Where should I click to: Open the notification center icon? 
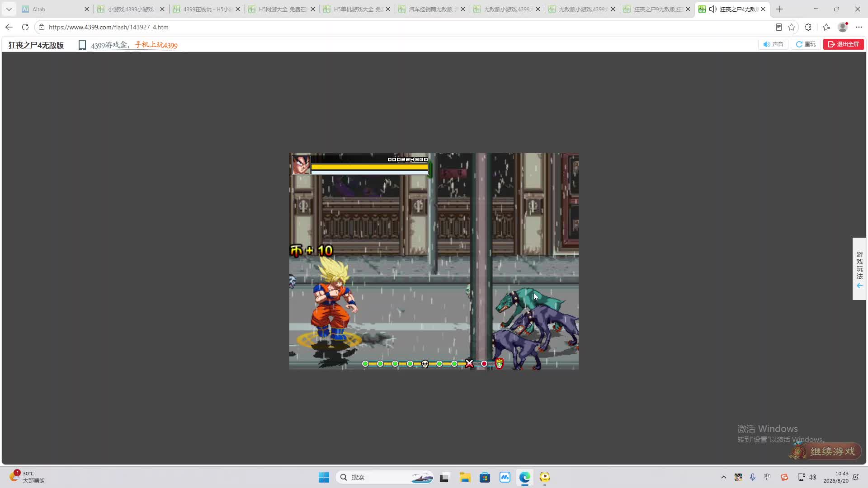(856, 477)
